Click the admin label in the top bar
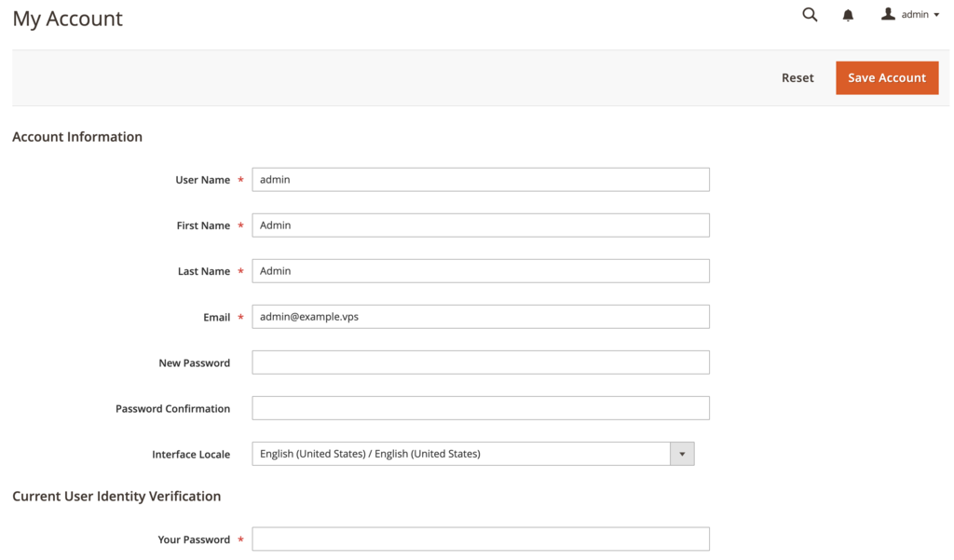Image resolution: width=954 pixels, height=560 pixels. pos(914,14)
